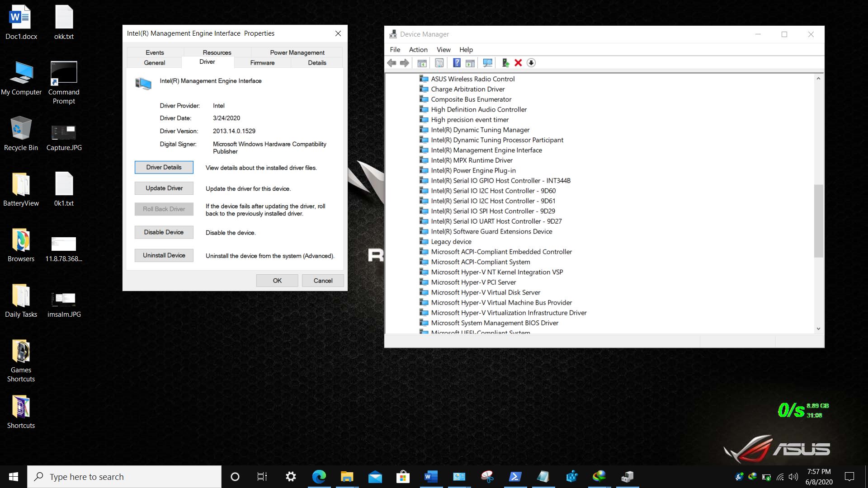Click the Update Driver button
This screenshot has height=488, width=868.
(x=164, y=188)
